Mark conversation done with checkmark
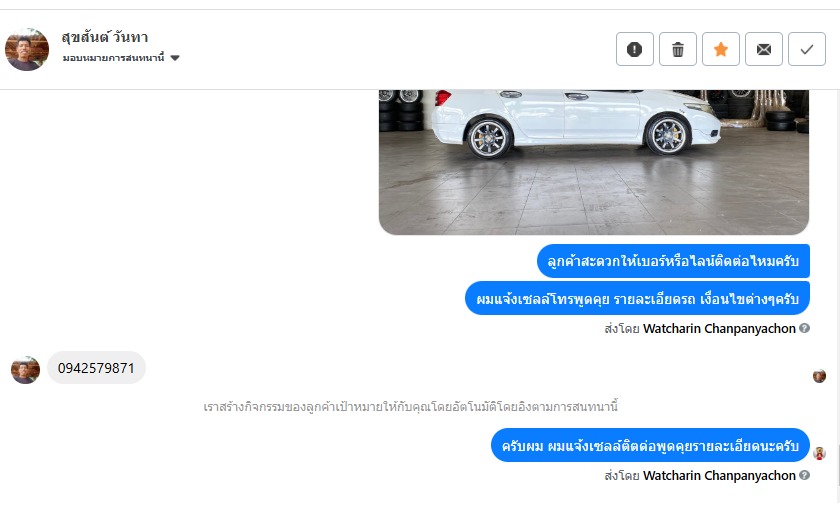The width and height of the screenshot is (840, 506). 807,49
